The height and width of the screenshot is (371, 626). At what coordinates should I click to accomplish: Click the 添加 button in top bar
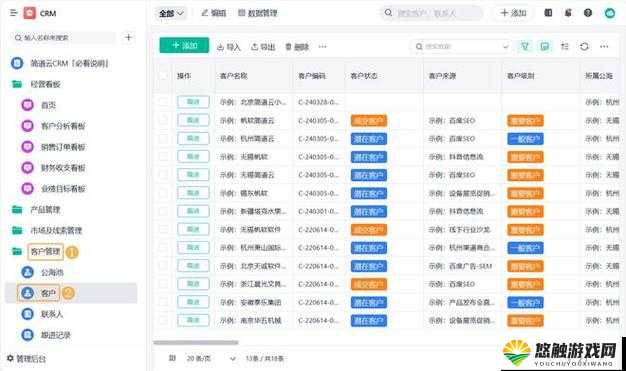513,13
